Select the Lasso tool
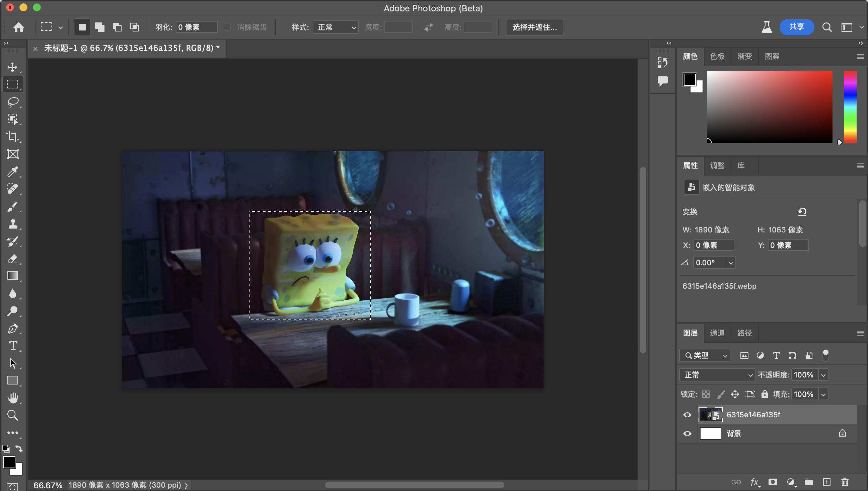This screenshot has height=491, width=868. click(x=13, y=101)
